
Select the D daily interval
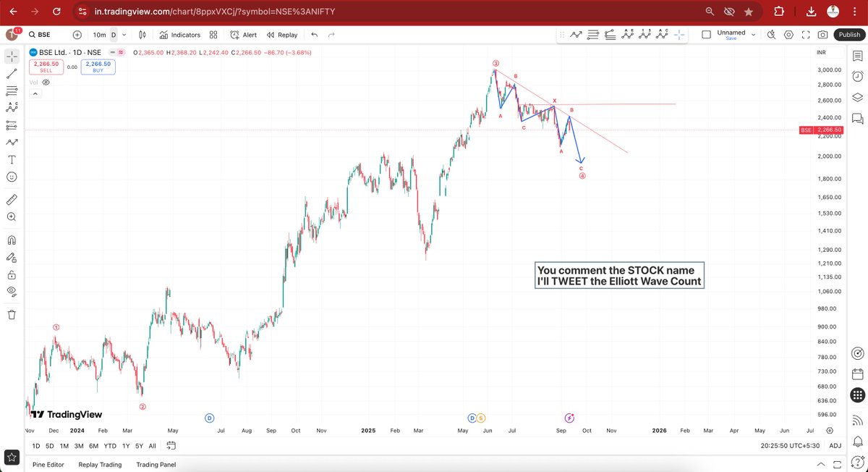(113, 35)
